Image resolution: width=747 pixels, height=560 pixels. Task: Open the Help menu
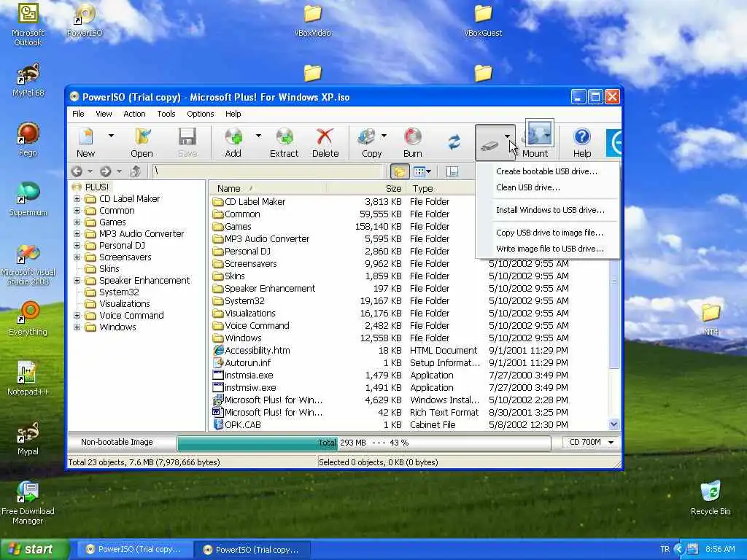click(233, 114)
